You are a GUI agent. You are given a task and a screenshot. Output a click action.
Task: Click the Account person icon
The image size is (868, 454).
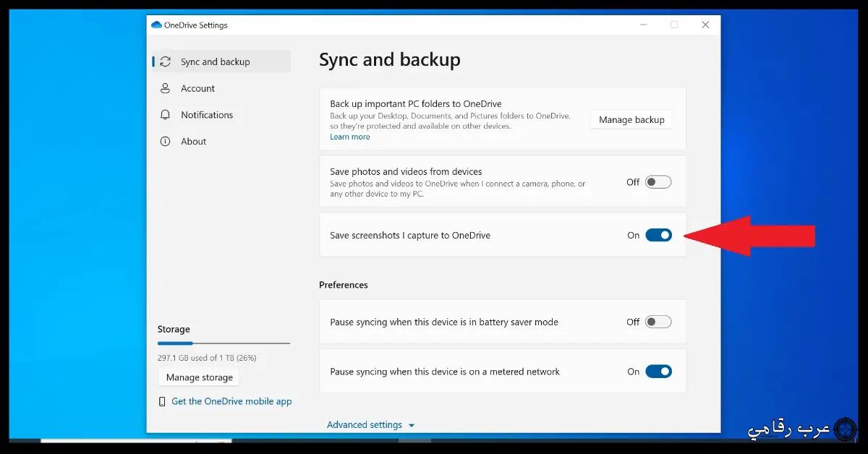click(166, 88)
